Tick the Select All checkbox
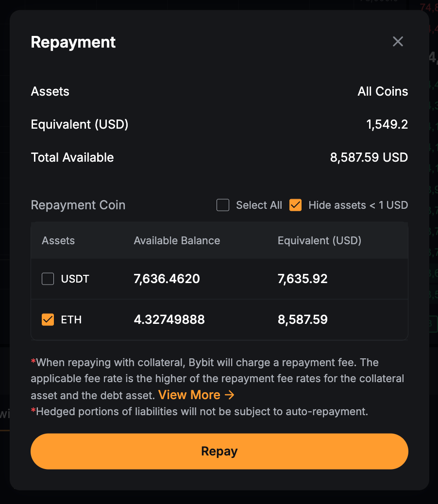Image resolution: width=438 pixels, height=504 pixels. [x=223, y=205]
